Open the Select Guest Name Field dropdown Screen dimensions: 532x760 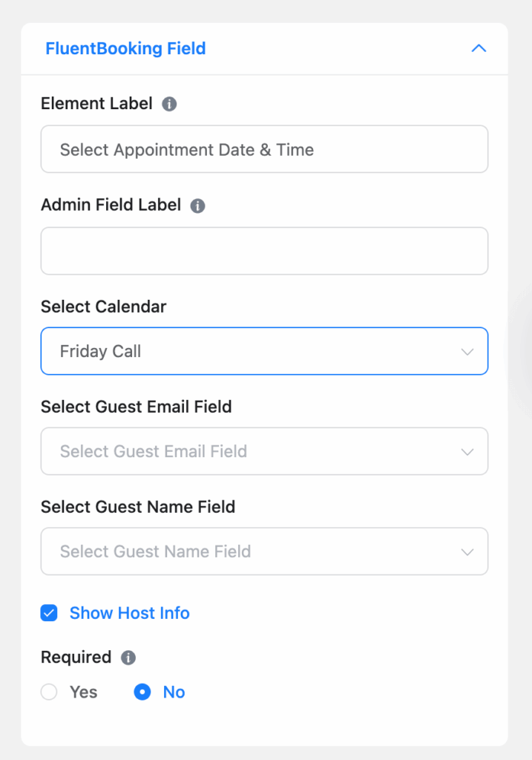pyautogui.click(x=264, y=551)
